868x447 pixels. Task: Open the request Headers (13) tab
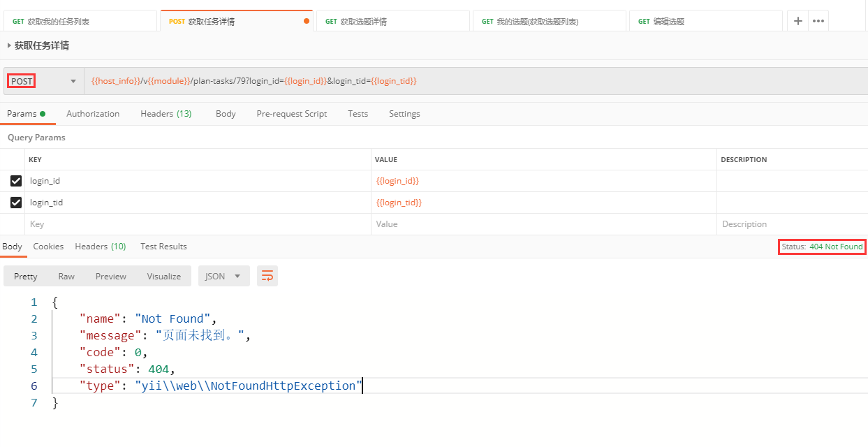165,114
